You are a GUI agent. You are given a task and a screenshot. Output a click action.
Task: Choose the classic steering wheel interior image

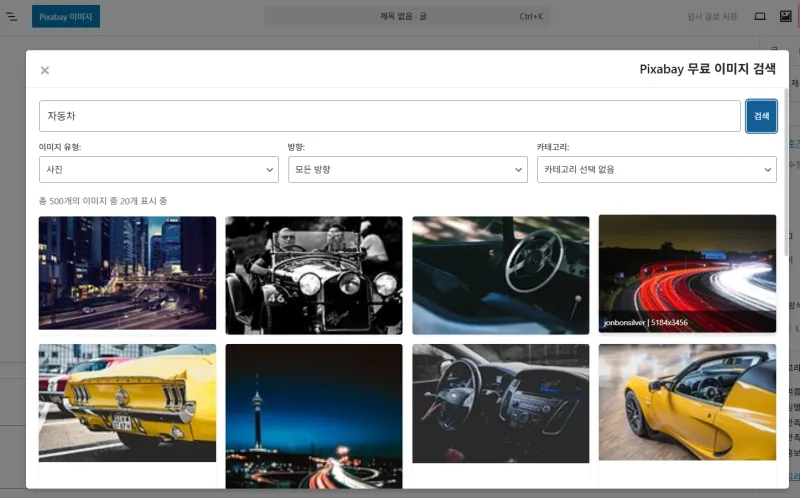(501, 275)
